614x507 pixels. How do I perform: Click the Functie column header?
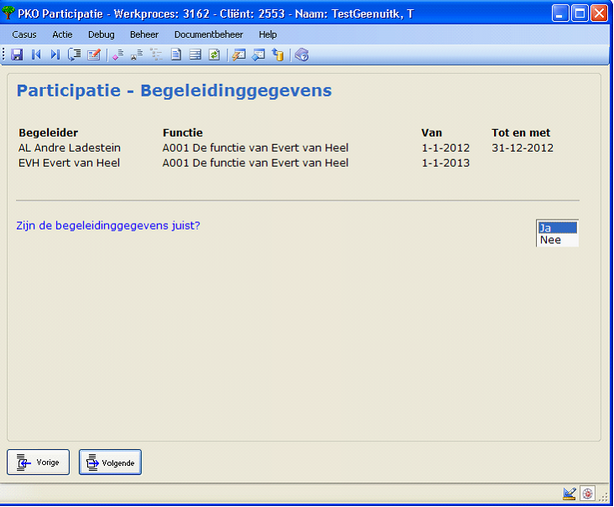(x=183, y=133)
